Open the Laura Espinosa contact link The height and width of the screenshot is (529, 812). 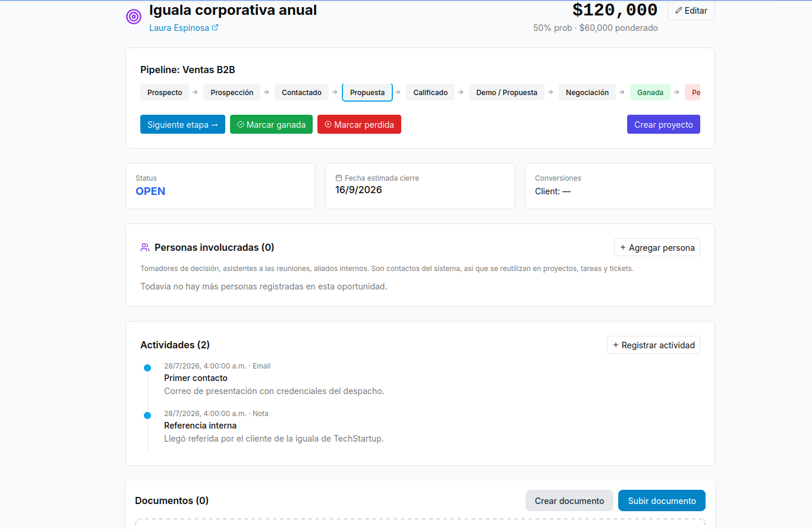point(179,27)
